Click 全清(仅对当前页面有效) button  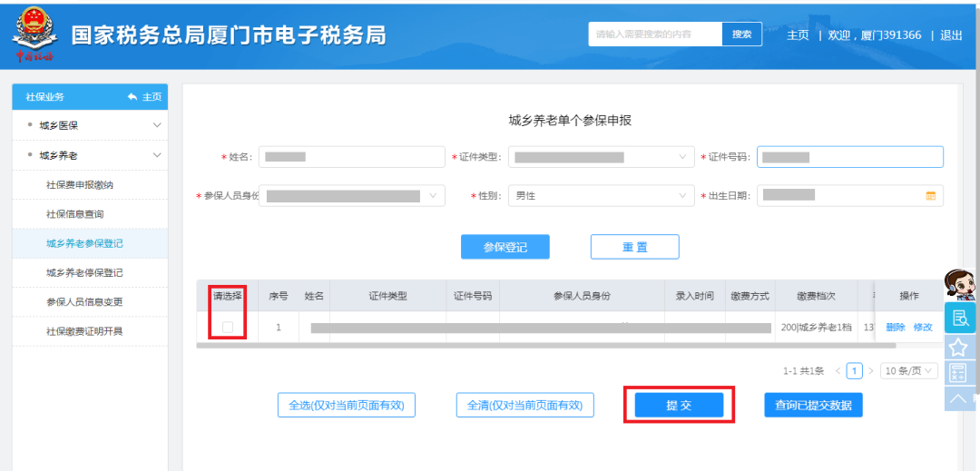pyautogui.click(x=525, y=406)
